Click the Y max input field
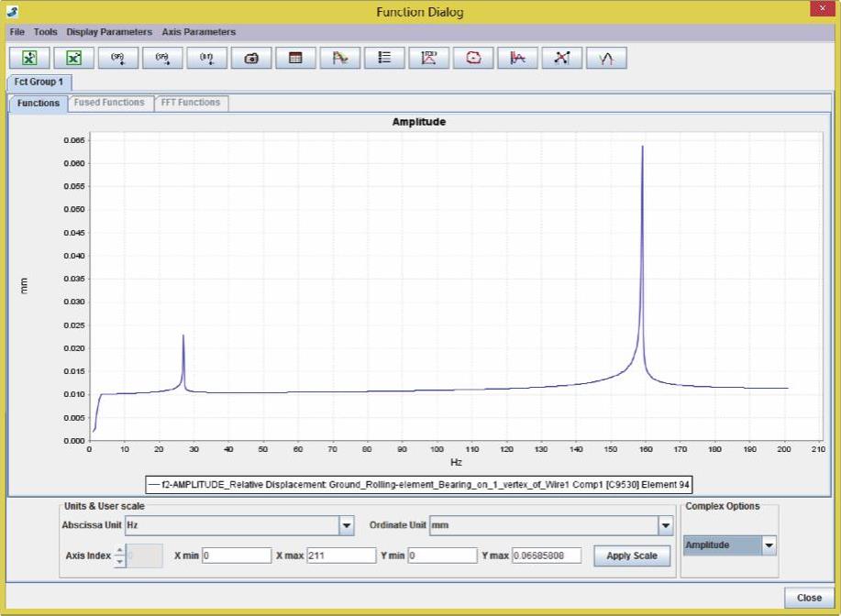Image resolution: width=841 pixels, height=616 pixels. pyautogui.click(x=546, y=555)
